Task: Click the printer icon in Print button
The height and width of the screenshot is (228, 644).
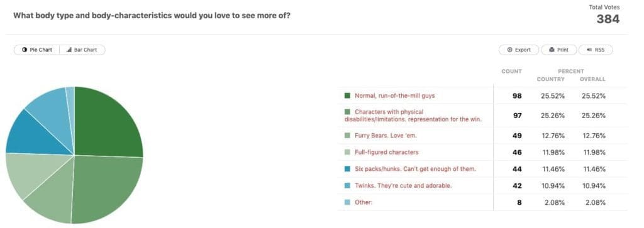Action: [552, 50]
